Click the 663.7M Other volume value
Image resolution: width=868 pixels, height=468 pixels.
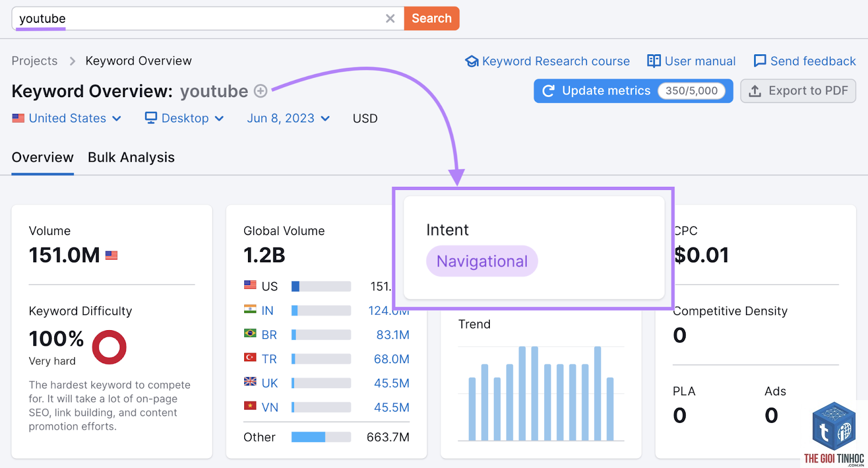click(388, 437)
